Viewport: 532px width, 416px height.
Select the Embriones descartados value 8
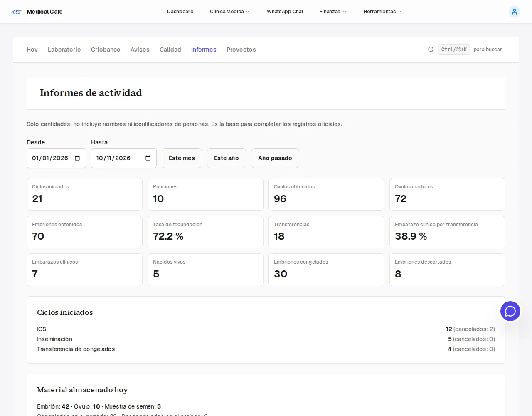[398, 274]
